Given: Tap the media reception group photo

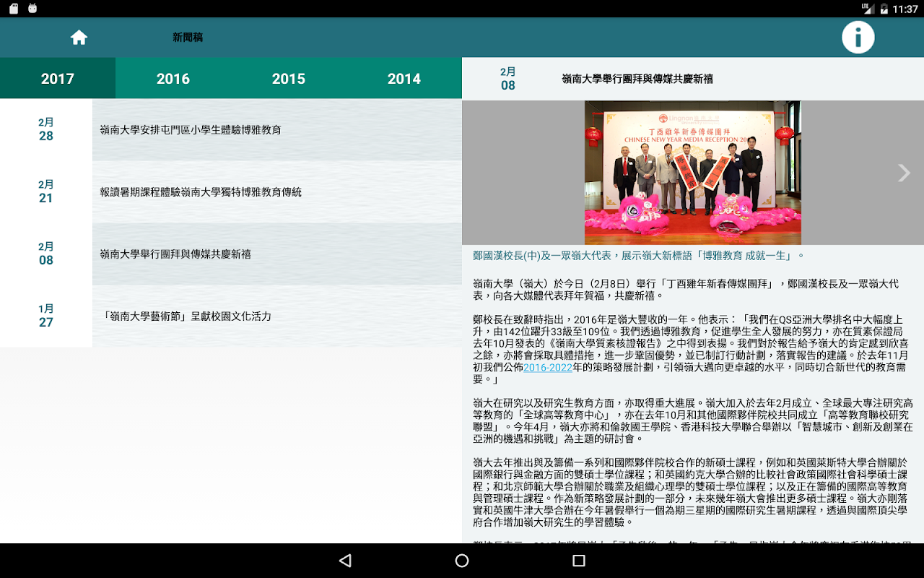Looking at the screenshot, I should (x=693, y=172).
